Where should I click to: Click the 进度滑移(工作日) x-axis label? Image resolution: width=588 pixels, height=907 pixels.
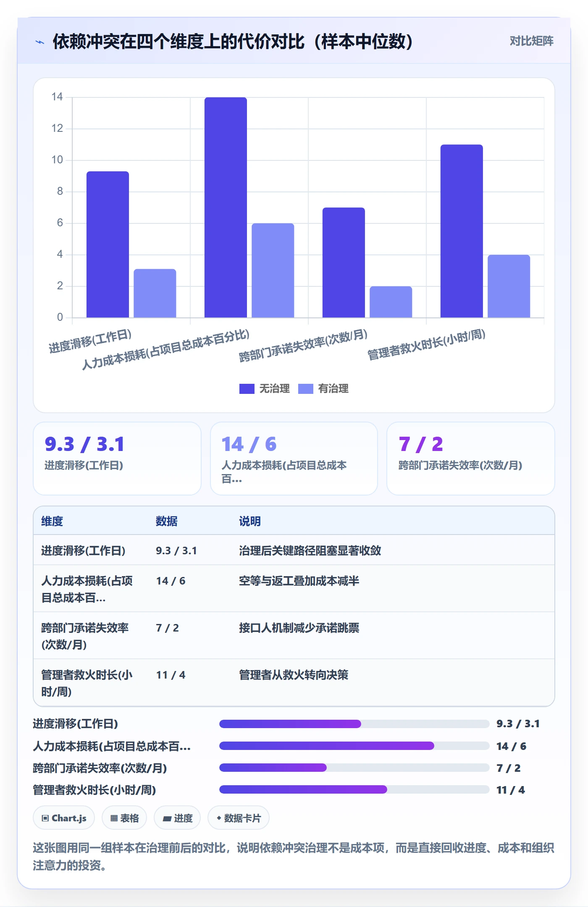click(90, 341)
